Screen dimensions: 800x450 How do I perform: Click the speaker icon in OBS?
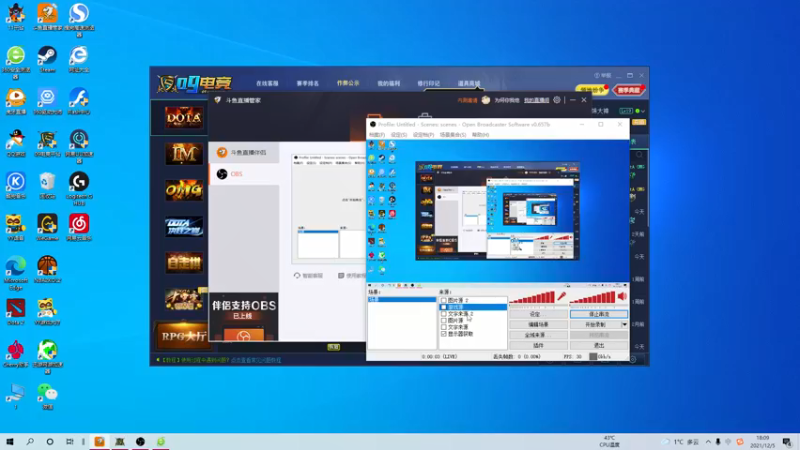pyautogui.click(x=622, y=296)
